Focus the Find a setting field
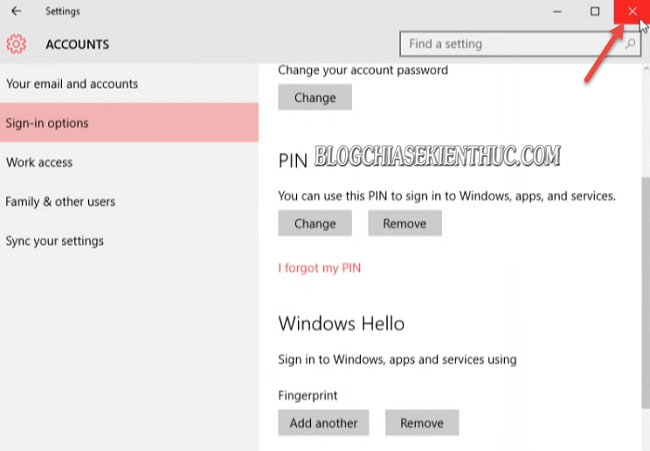 pos(520,44)
